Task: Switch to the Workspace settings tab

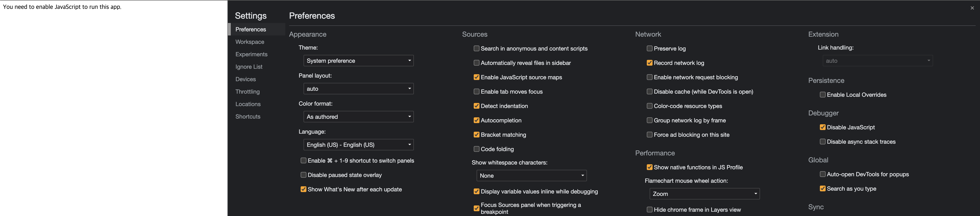Action: [x=250, y=42]
